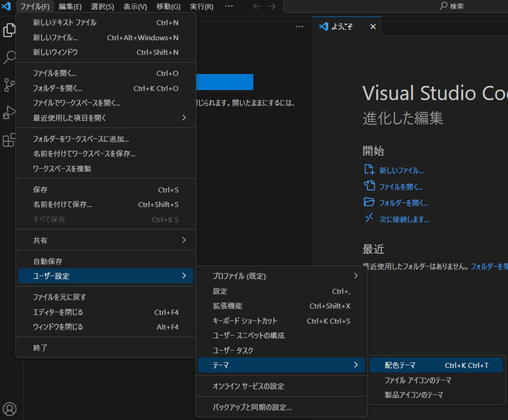Screen dimensions: 508x420
Task: Open the Explorer icon in activity bar
Action: tap(9, 30)
